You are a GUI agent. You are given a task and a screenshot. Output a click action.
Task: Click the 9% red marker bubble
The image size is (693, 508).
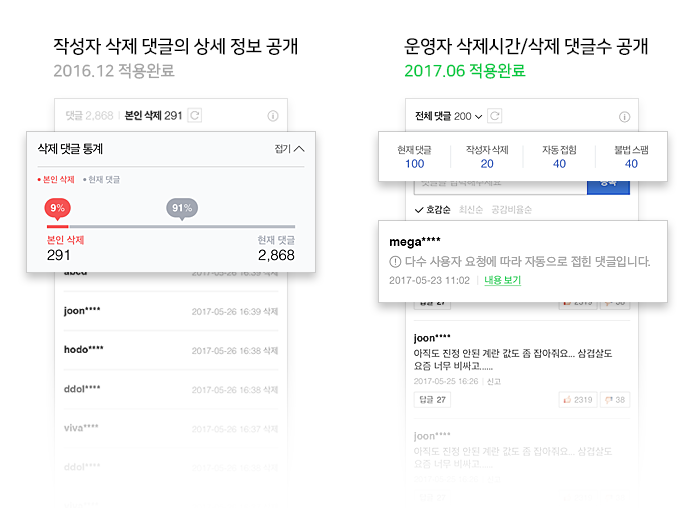tap(58, 209)
